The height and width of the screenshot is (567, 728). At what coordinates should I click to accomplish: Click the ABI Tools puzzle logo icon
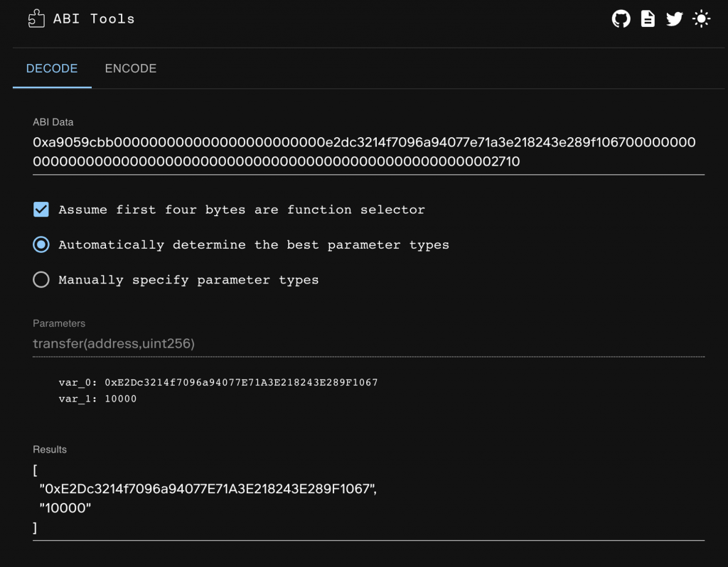pyautogui.click(x=36, y=19)
